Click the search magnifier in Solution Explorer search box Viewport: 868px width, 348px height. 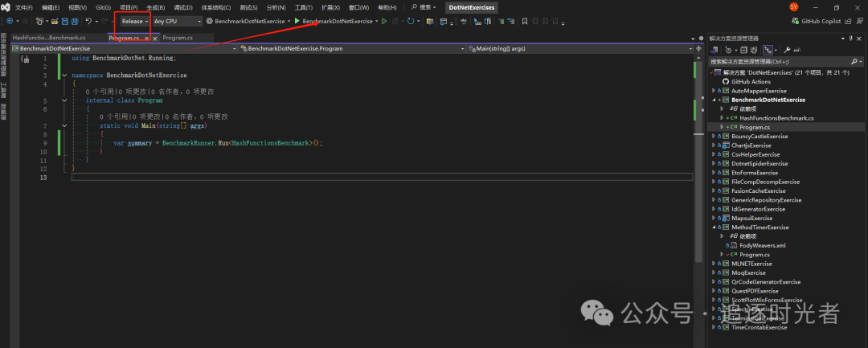click(854, 61)
